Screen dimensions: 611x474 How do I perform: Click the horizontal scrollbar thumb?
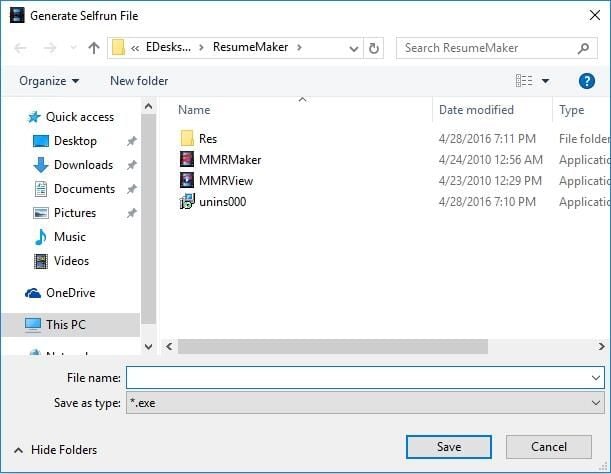click(x=333, y=347)
